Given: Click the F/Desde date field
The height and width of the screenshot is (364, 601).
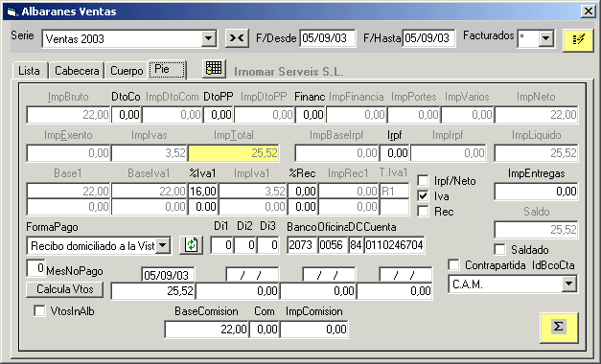Looking at the screenshot, I should coord(327,38).
